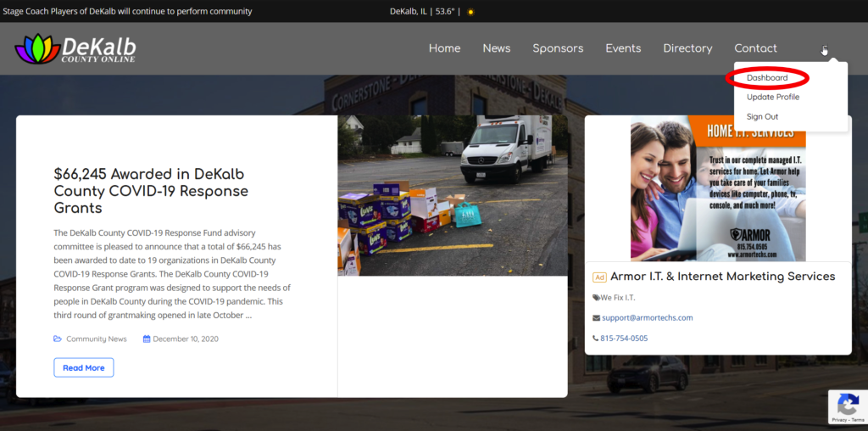
Task: Open the user account icon in navbar
Action: point(824,49)
